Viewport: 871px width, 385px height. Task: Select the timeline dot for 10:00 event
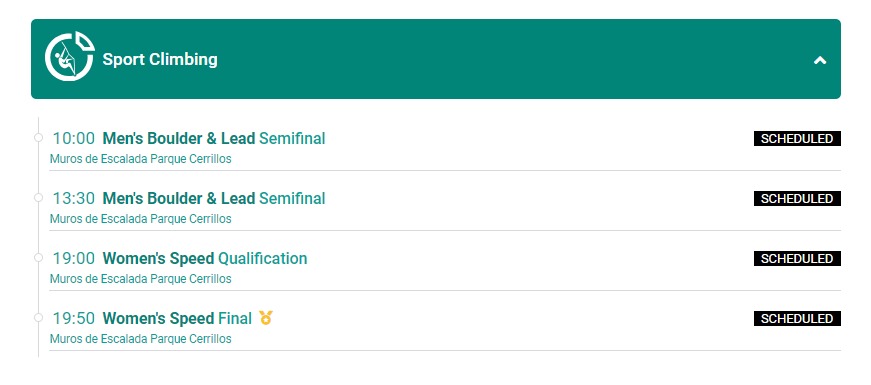point(38,137)
